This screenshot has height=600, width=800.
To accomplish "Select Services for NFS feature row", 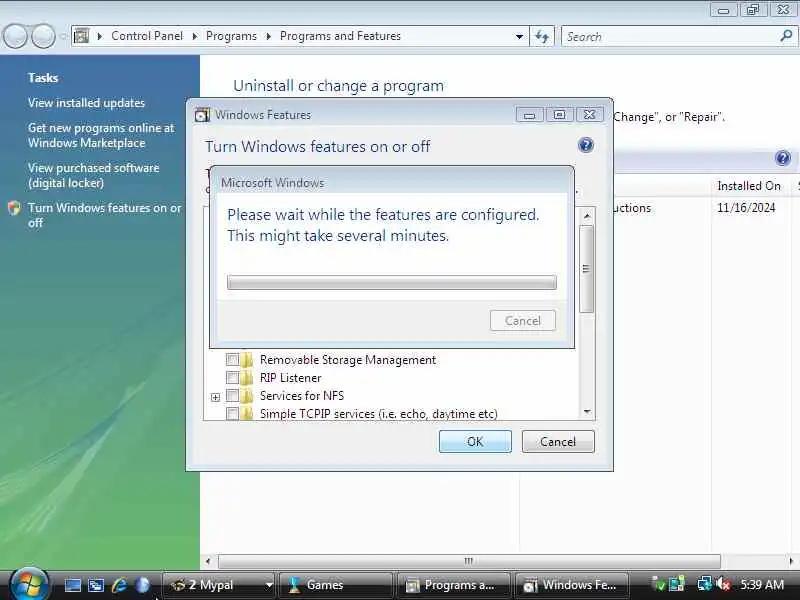I will [x=302, y=395].
